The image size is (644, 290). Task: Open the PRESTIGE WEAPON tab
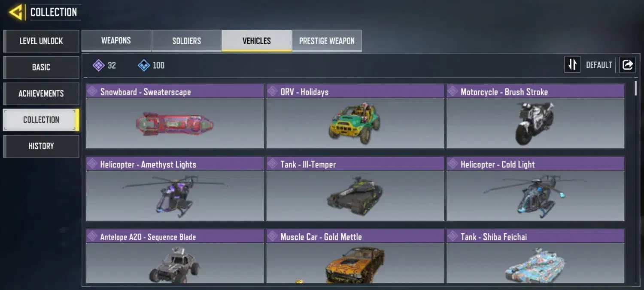[x=327, y=41]
